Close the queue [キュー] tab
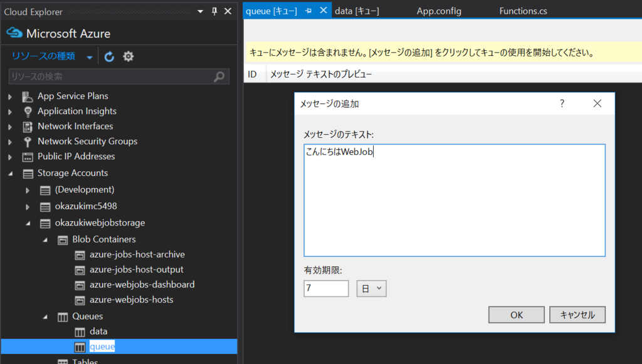Image resolution: width=642 pixels, height=364 pixels. click(x=324, y=10)
